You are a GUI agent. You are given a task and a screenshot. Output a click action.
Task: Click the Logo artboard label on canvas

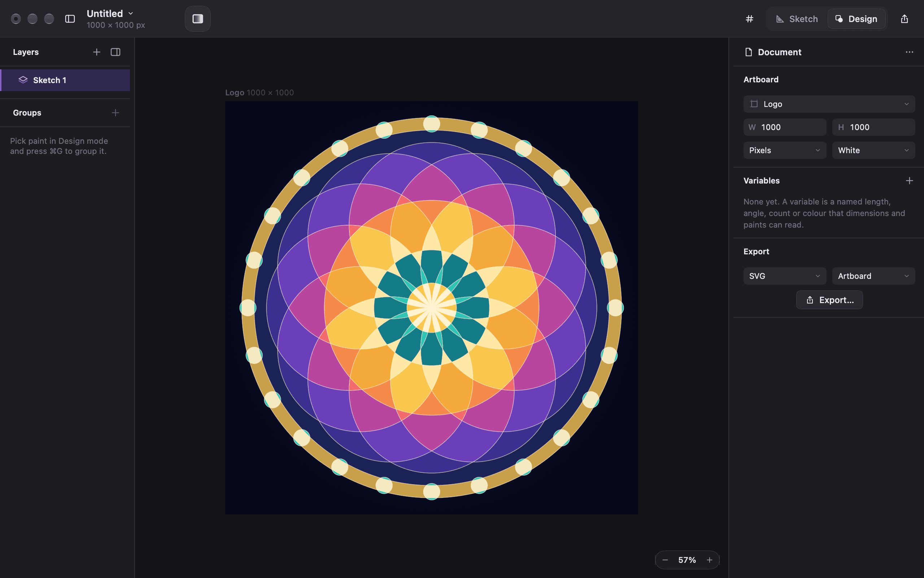(x=259, y=92)
